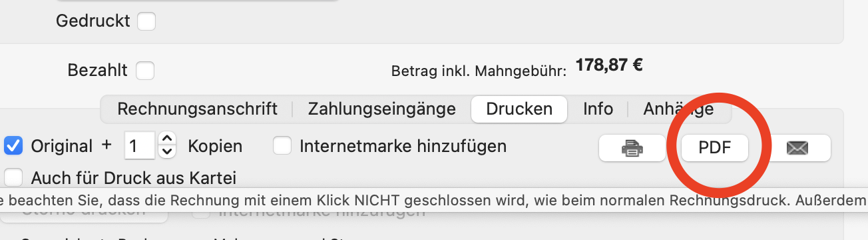Screen dimensions: 868x240
Task: Tick the Gedruckt checkbox
Action: [x=146, y=21]
